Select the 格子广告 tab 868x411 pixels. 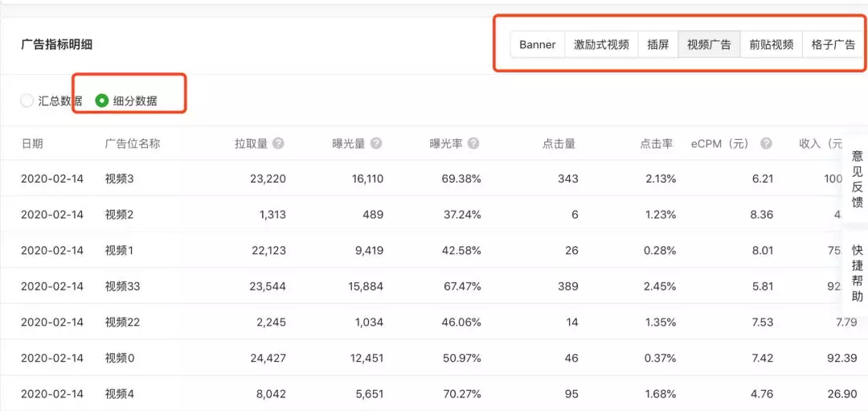pyautogui.click(x=833, y=45)
